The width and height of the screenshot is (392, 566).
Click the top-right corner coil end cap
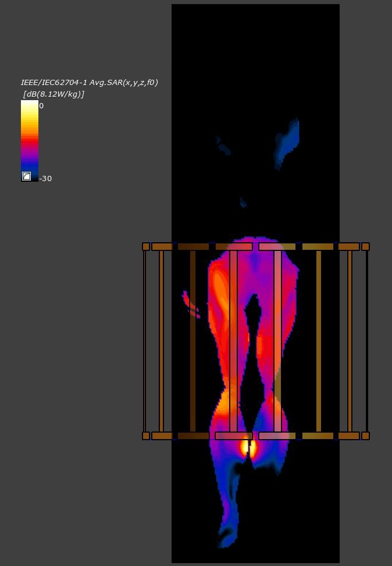point(365,246)
